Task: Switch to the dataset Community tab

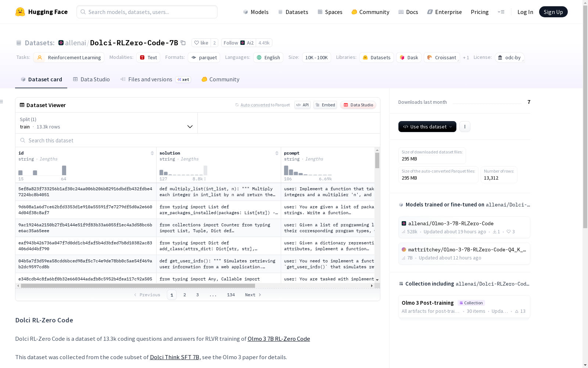Action: pyautogui.click(x=220, y=79)
